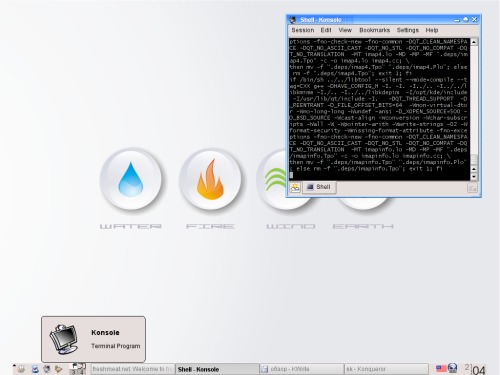The height and width of the screenshot is (375, 500).
Task: Click the second panel launcher icon (blue)
Action: coord(35,369)
